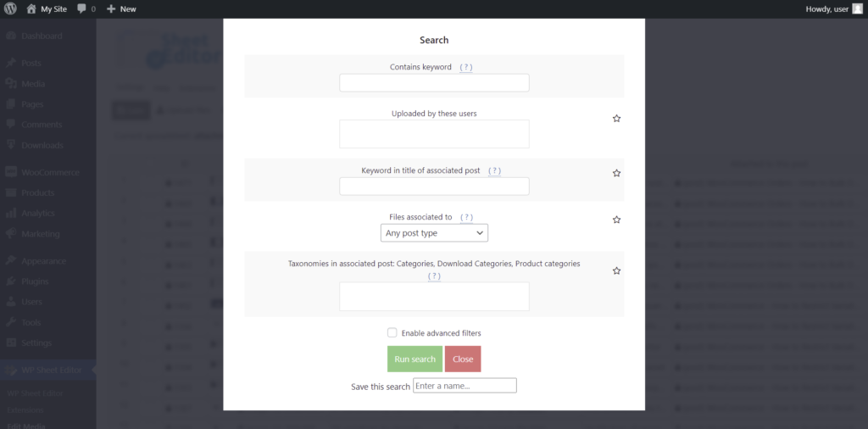Click star icon beside Taxonomies in associated post

[x=617, y=271]
